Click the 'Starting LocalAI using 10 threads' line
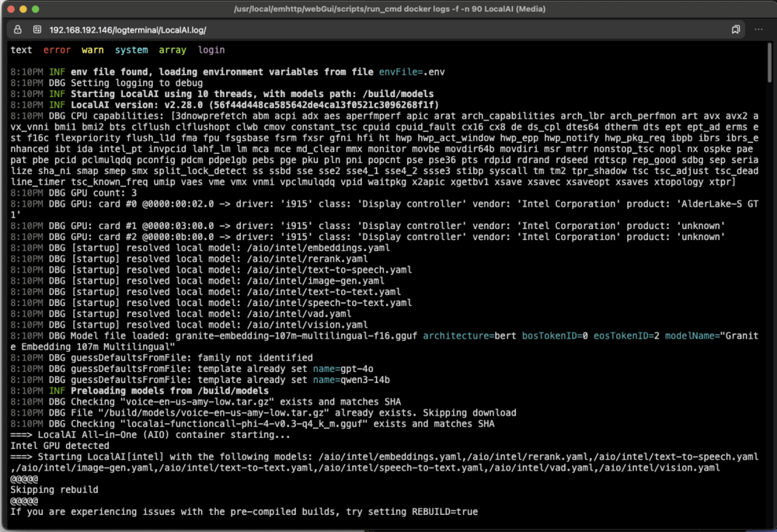The height and width of the screenshot is (532, 777). coord(222,94)
